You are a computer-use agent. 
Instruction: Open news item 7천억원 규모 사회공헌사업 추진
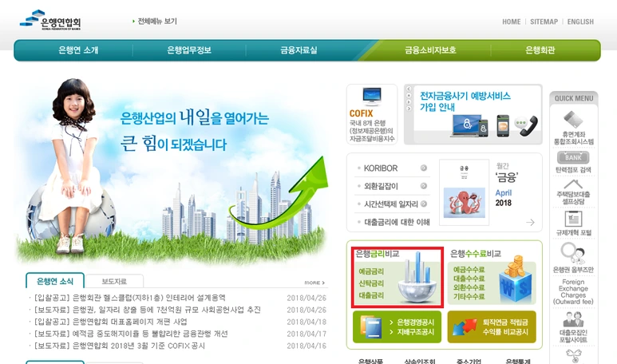[147, 310]
